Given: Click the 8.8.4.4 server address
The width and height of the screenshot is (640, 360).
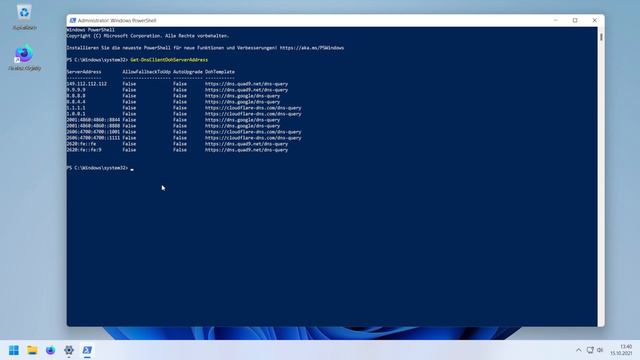Looking at the screenshot, I should pos(76,102).
